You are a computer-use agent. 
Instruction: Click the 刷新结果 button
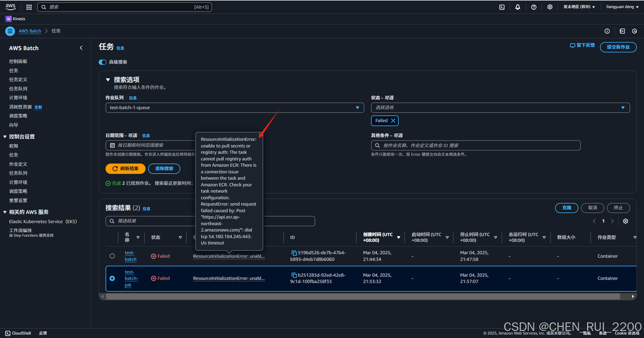coord(125,169)
